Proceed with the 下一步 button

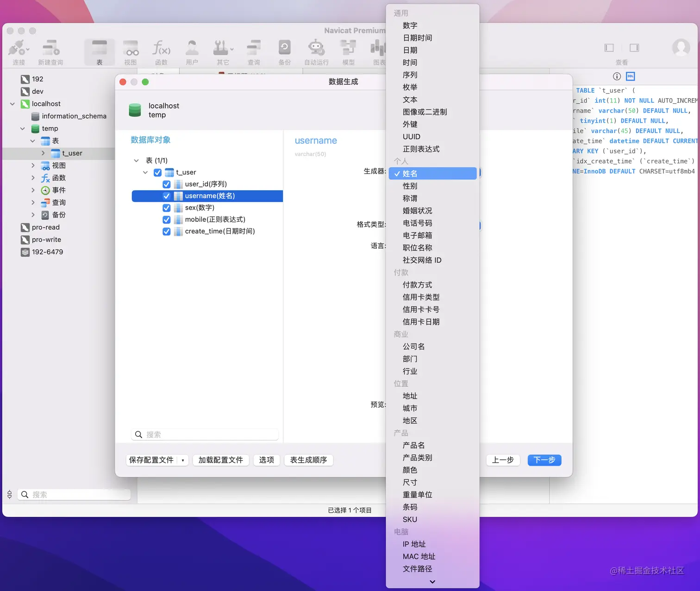tap(544, 460)
